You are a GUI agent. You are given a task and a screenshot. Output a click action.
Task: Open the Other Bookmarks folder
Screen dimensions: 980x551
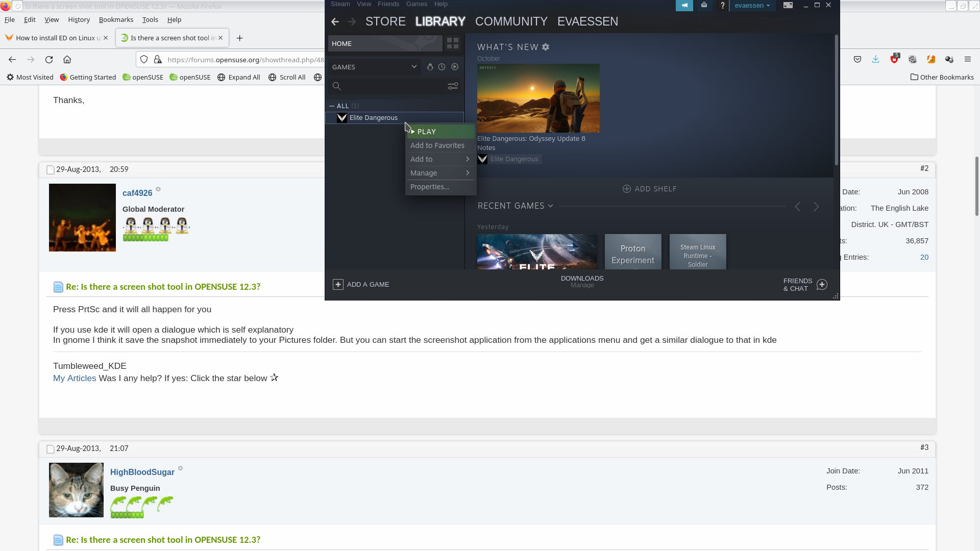942,77
